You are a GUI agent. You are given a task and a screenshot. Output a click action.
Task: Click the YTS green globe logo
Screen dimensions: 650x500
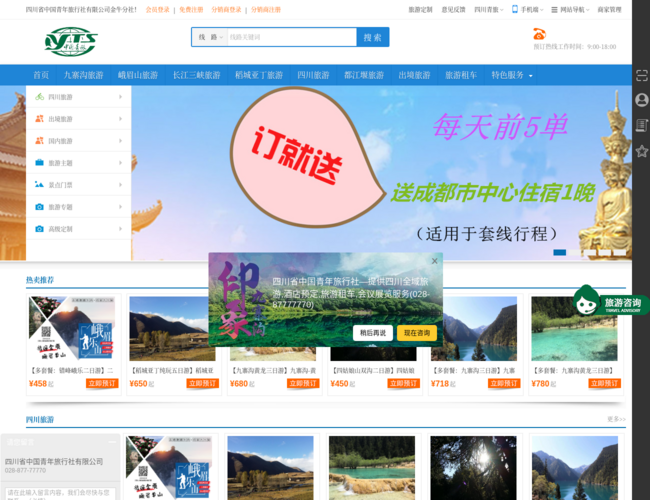[x=71, y=41]
